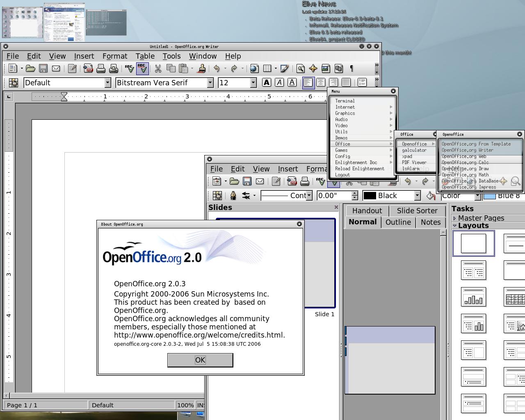The height and width of the screenshot is (420, 525).
Task: Open the Navigator star icon in Writer
Action: tap(313, 68)
